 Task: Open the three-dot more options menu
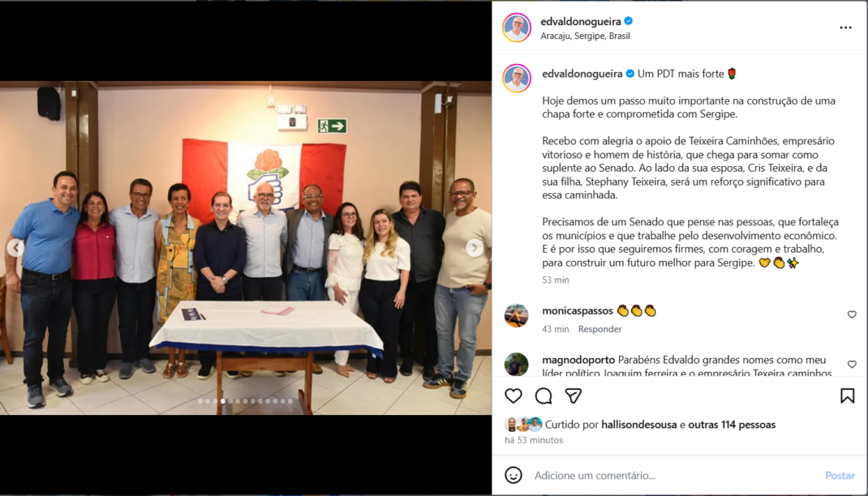click(x=845, y=28)
